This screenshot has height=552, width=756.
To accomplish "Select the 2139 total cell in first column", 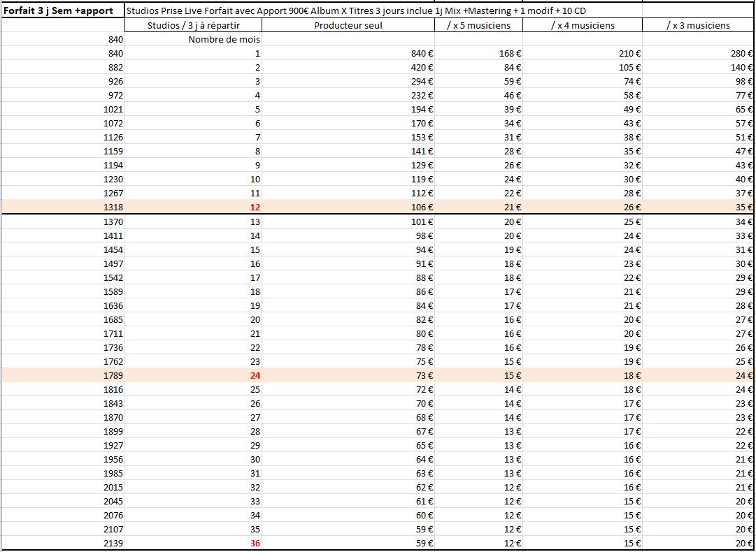I will point(113,543).
